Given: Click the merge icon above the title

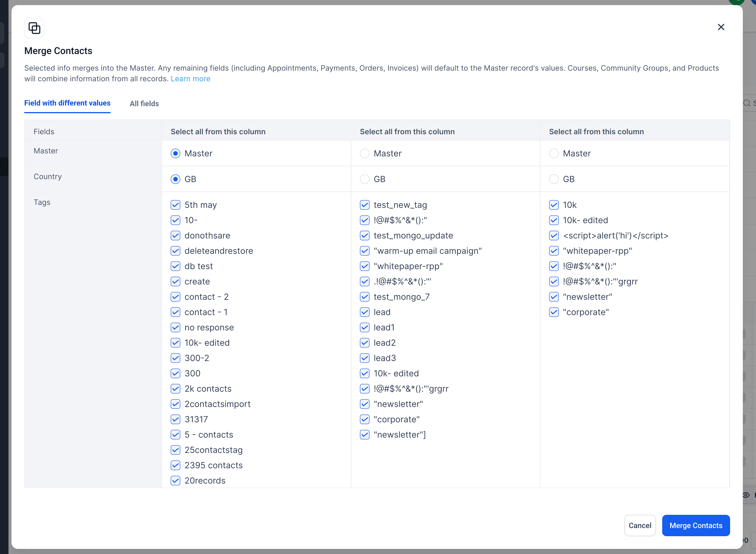Looking at the screenshot, I should point(34,28).
